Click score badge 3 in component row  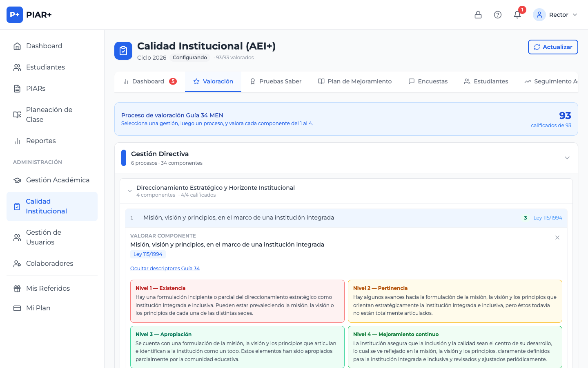(526, 218)
